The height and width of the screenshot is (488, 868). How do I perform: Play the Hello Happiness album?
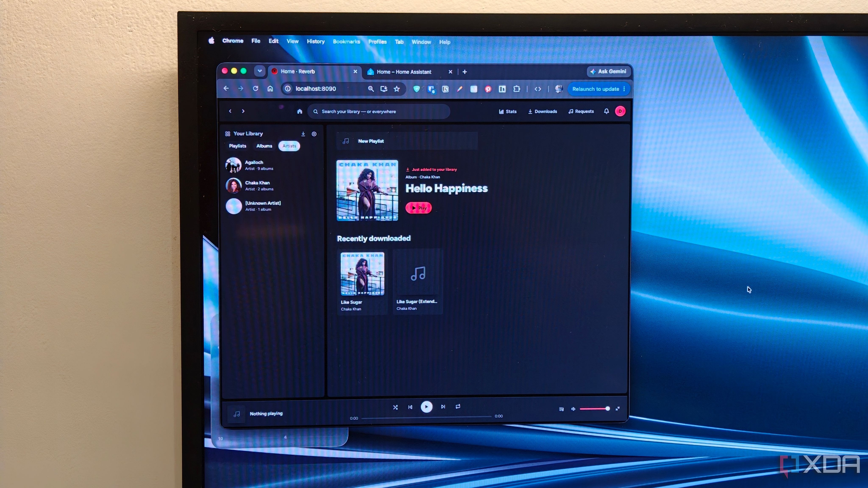click(419, 208)
